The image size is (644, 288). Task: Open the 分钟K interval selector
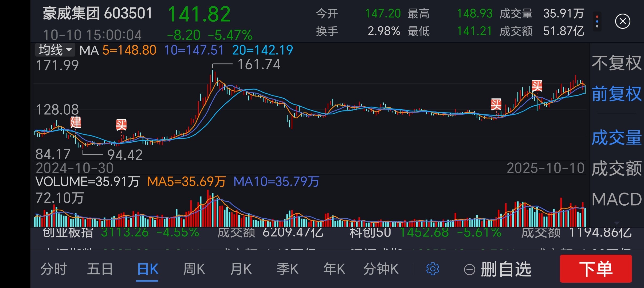point(381,269)
